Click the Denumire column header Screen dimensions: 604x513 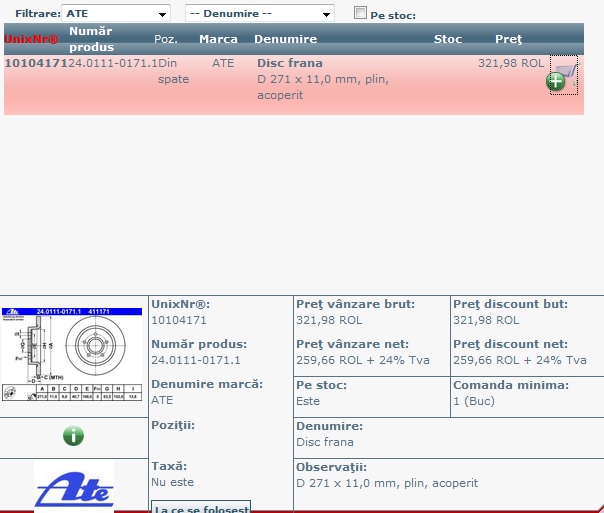(286, 39)
